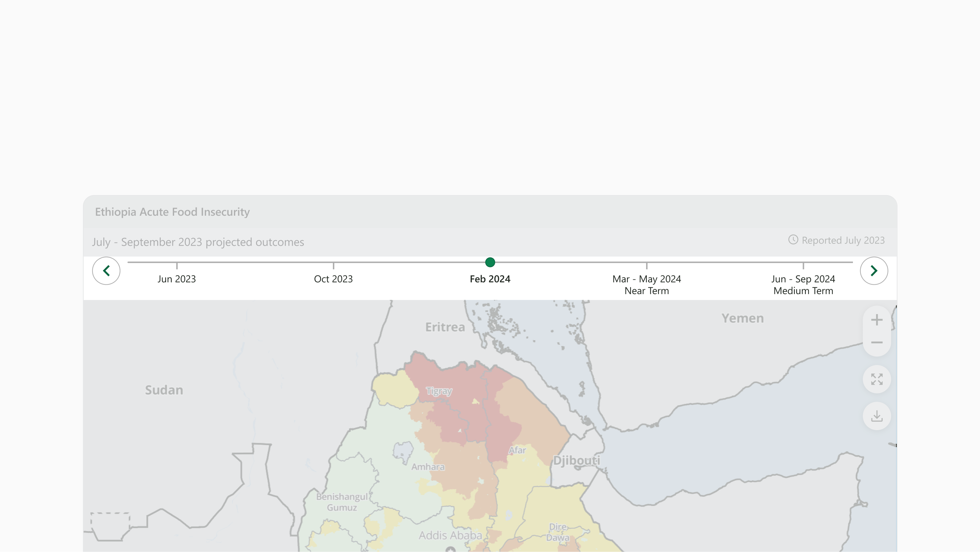Click the map zoom in plus button
Screen dimensions: 980x552
[876, 320]
